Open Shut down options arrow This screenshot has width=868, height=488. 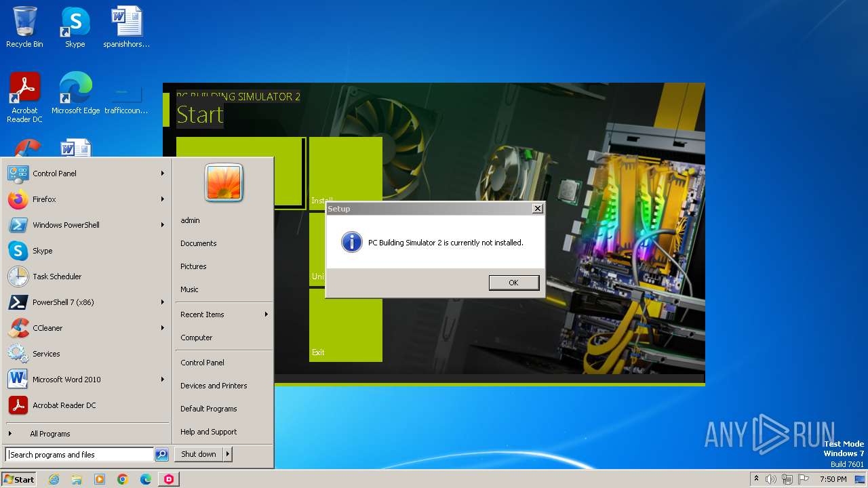228,454
